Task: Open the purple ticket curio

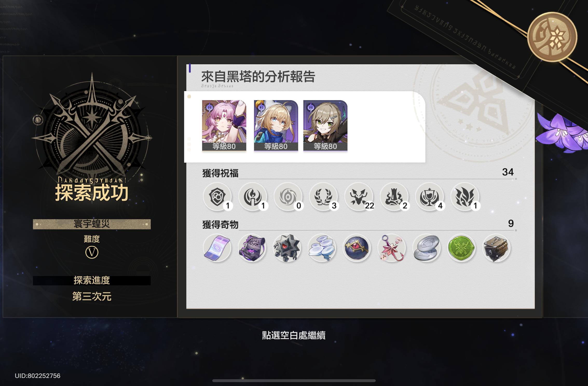Action: (217, 248)
